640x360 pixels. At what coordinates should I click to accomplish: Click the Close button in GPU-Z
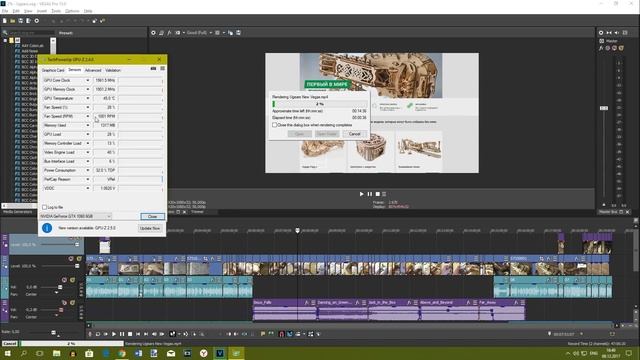[x=152, y=216]
